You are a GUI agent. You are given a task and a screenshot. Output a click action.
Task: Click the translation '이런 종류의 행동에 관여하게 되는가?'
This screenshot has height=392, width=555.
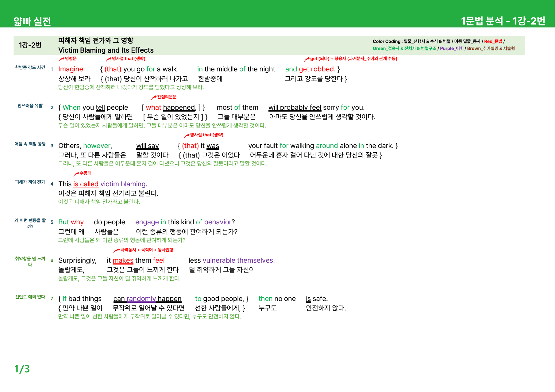click(x=187, y=232)
